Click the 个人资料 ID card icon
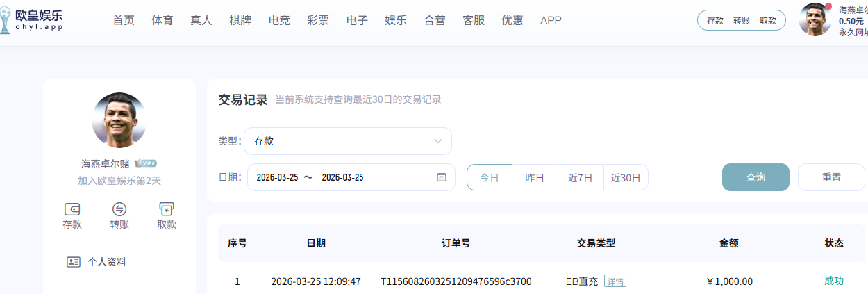868x294 pixels. click(74, 262)
